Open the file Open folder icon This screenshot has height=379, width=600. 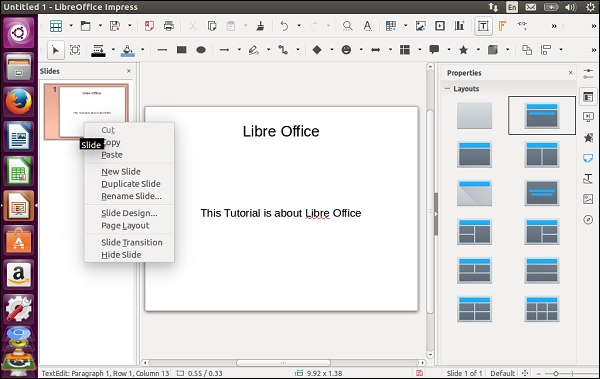pos(86,26)
